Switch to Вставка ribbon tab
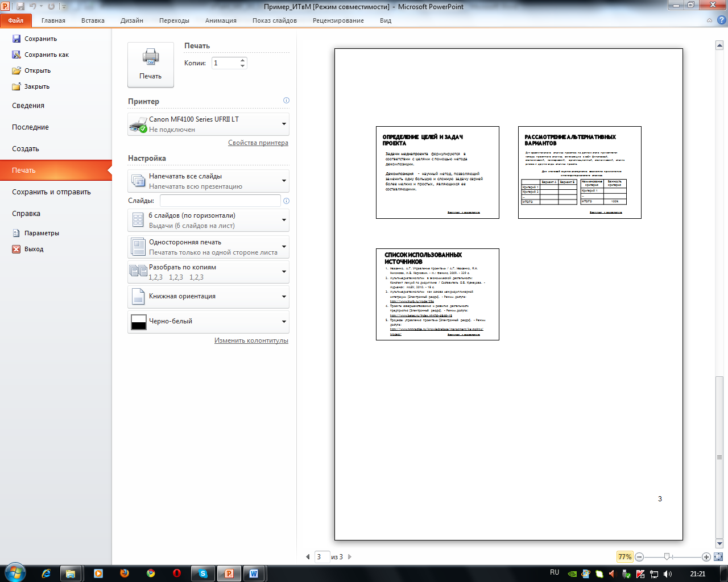This screenshot has width=728, height=582. [x=93, y=20]
